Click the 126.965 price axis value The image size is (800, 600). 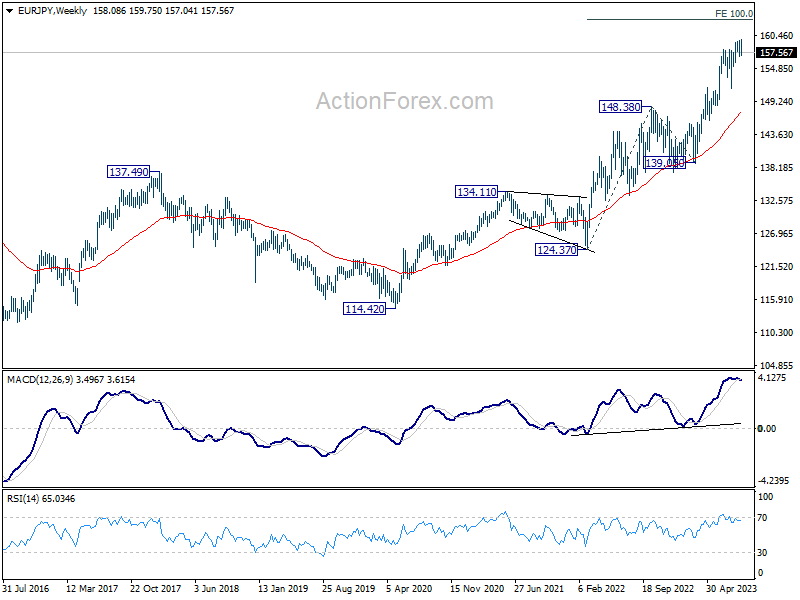(x=777, y=234)
